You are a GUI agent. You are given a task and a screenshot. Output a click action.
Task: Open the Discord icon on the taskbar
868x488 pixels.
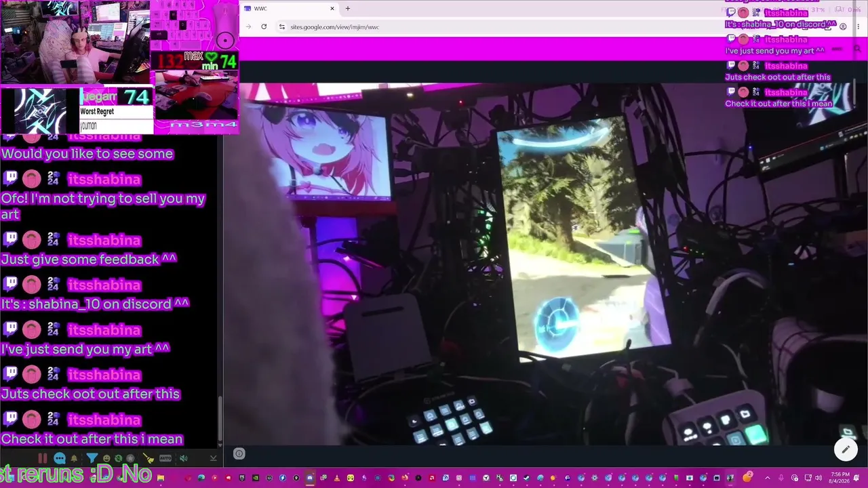[310, 478]
